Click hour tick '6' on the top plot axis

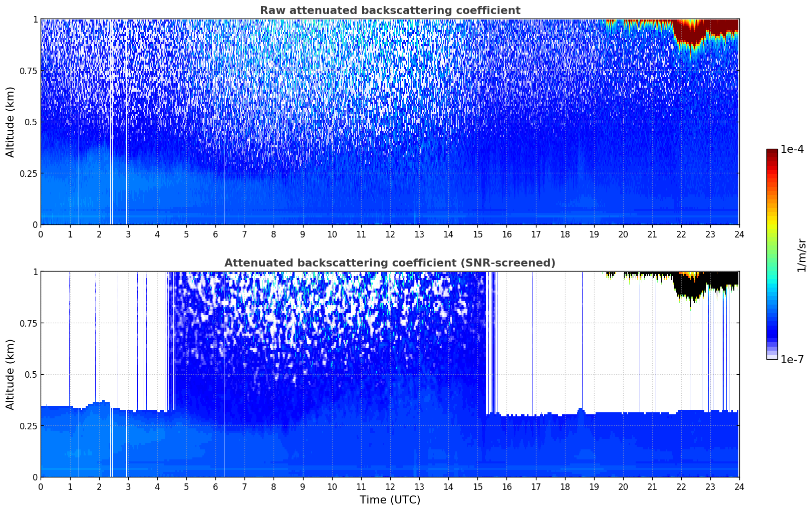pos(215,234)
